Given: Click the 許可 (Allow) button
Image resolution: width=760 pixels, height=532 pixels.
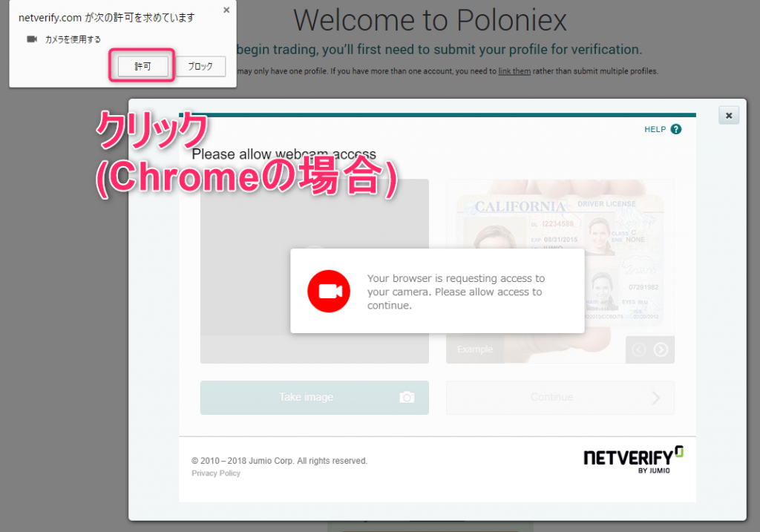Looking at the screenshot, I should click(142, 67).
